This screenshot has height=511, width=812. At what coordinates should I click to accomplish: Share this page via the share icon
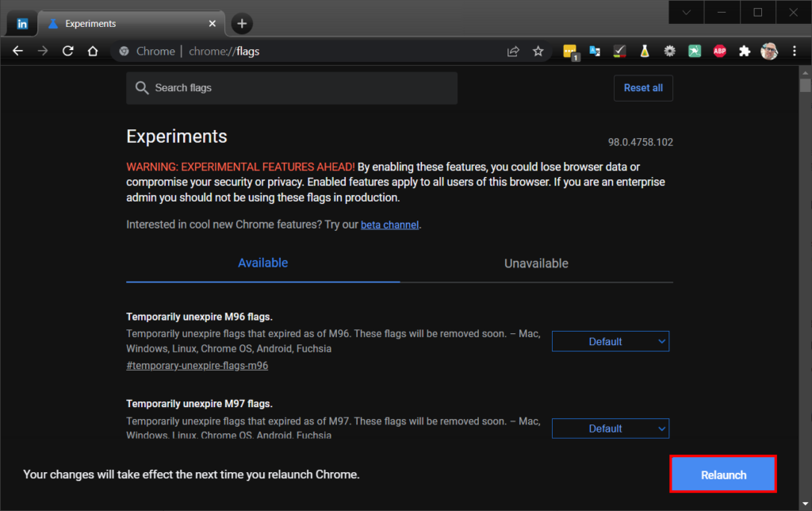(513, 51)
